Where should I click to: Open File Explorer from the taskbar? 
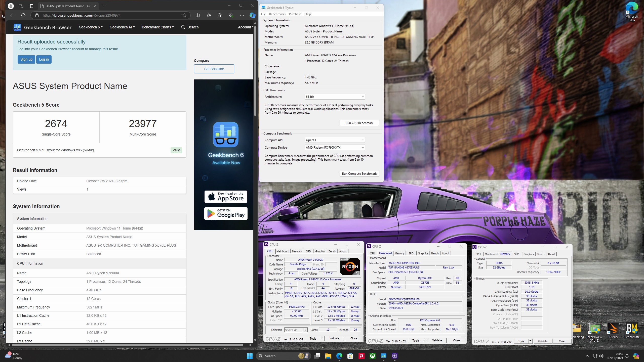328,356
